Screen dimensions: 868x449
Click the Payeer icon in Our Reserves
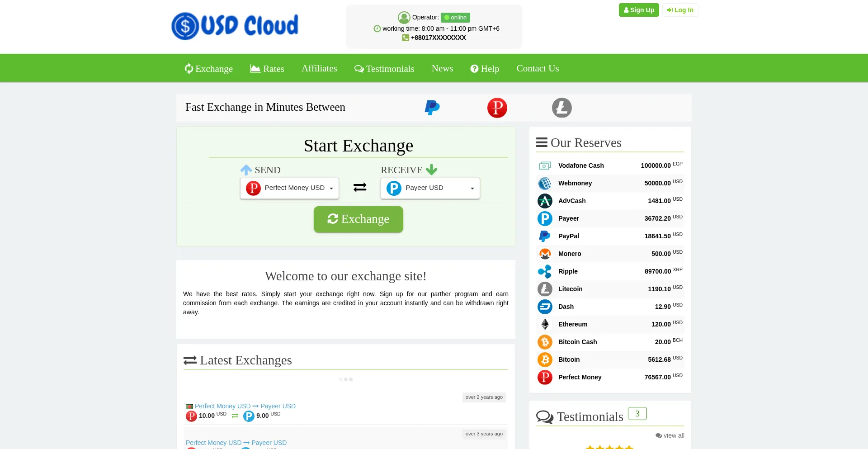pyautogui.click(x=545, y=218)
